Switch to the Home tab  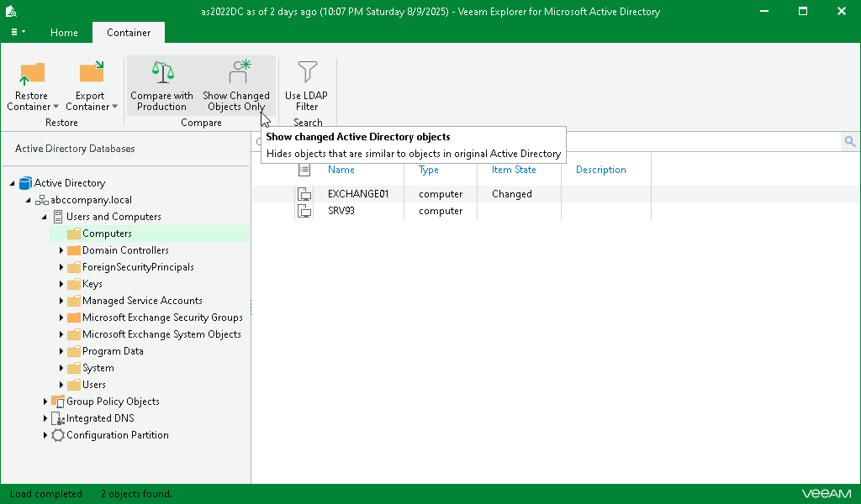[x=64, y=33]
